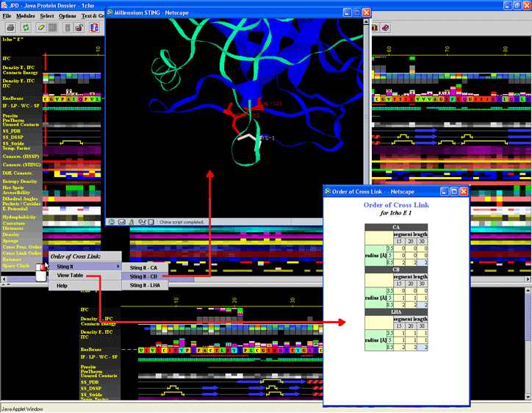This screenshot has width=532, height=413.
Task: Click the Dihedral Angles row label
Action: click(20, 199)
